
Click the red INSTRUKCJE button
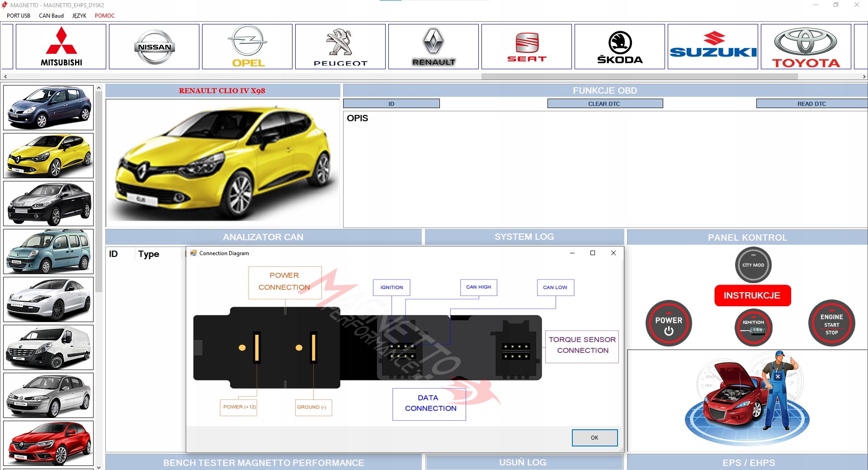pos(752,295)
